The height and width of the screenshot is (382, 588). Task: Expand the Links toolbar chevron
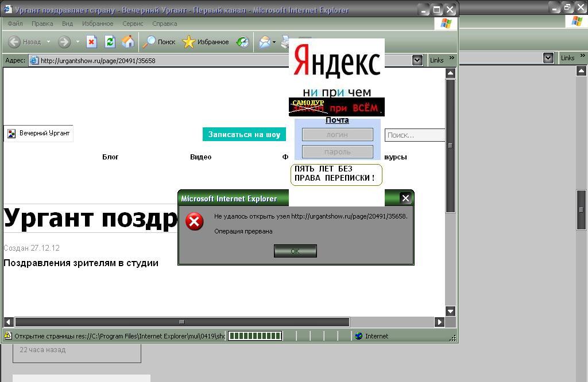coord(451,58)
